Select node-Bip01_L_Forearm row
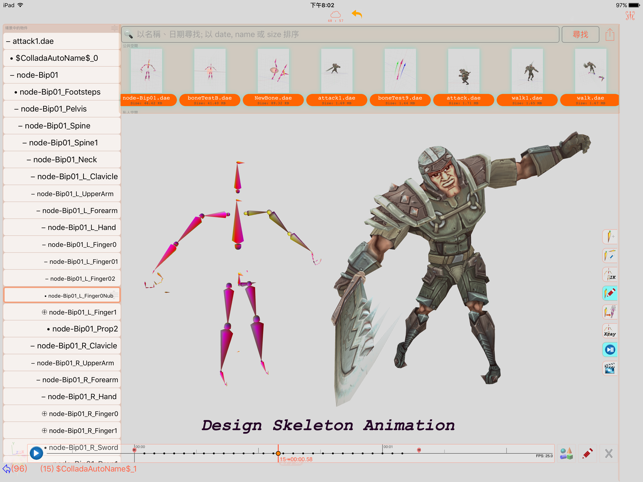 (x=62, y=210)
